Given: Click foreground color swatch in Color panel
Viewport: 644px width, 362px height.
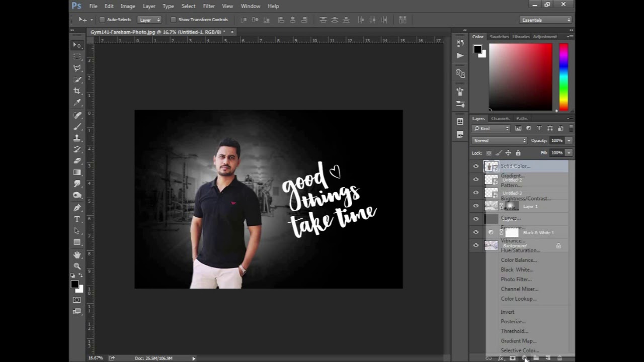Looking at the screenshot, I should (477, 49).
